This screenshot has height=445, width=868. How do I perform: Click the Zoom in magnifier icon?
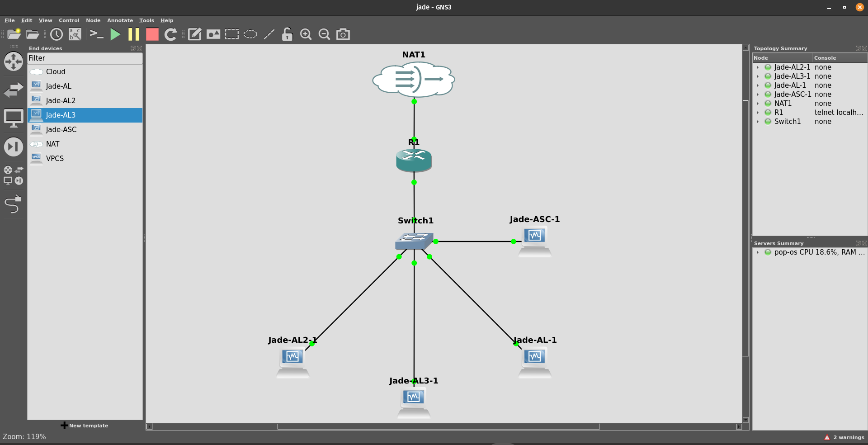coord(306,34)
